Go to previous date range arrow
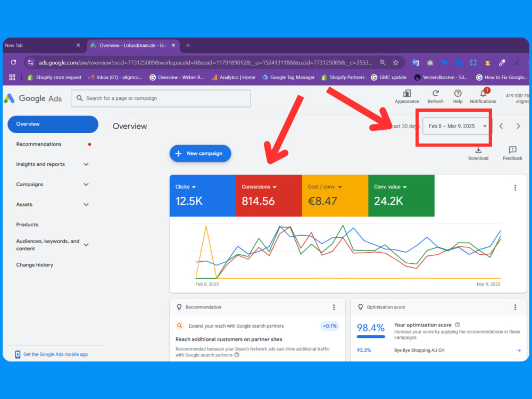 coord(501,126)
